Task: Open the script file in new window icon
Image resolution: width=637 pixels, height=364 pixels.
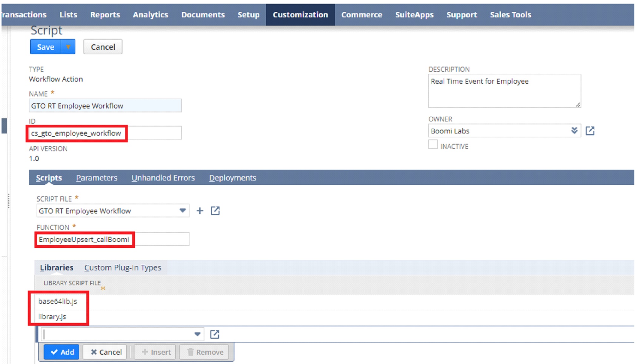Action: coord(215,210)
